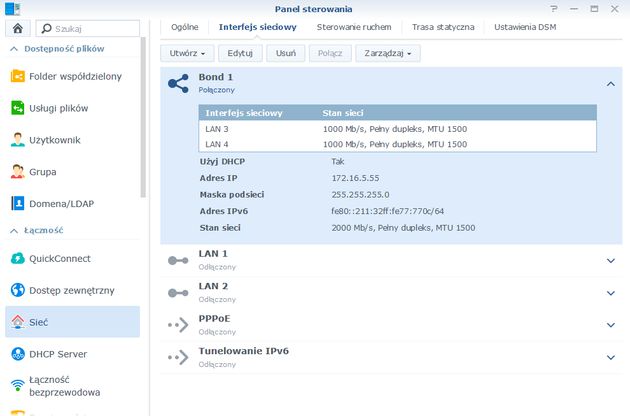Screen dimensions: 630x416
Task: Expand the LAN 2 details chevron
Action: (x=611, y=293)
